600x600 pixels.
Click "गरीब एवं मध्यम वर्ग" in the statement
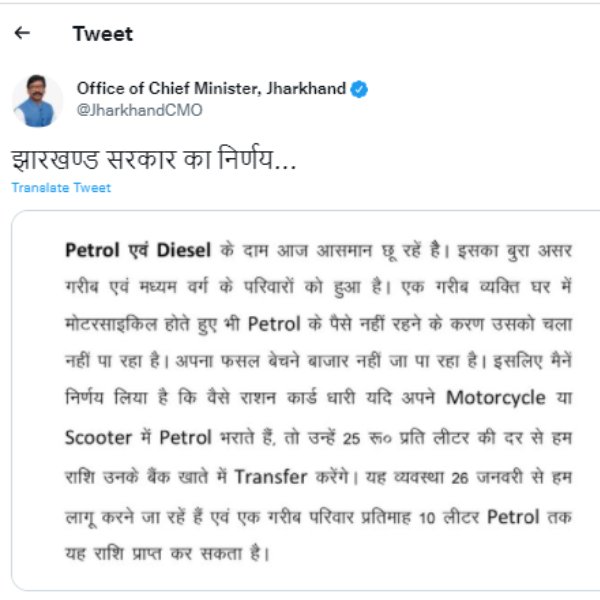[x=141, y=286]
